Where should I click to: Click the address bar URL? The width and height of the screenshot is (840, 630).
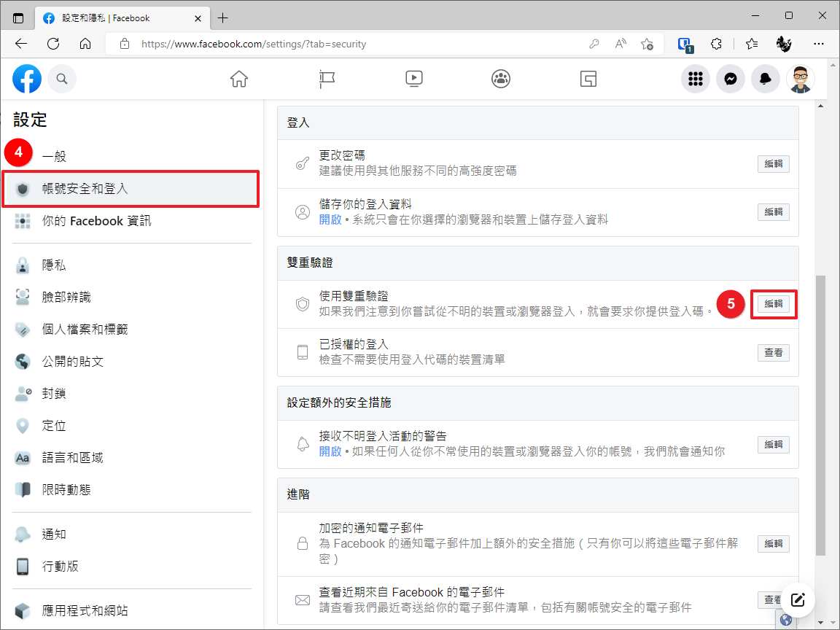click(254, 44)
